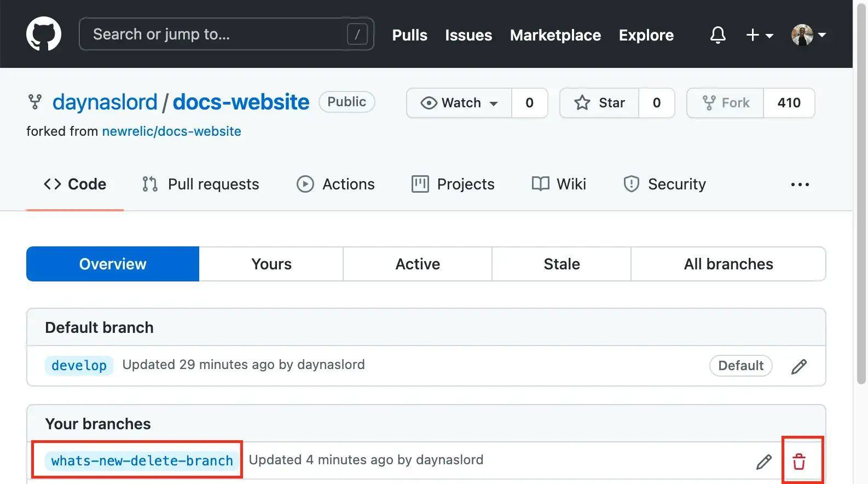Delete the whats-new-delete-branch branch via trash icon
The height and width of the screenshot is (484, 868).
pyautogui.click(x=799, y=462)
